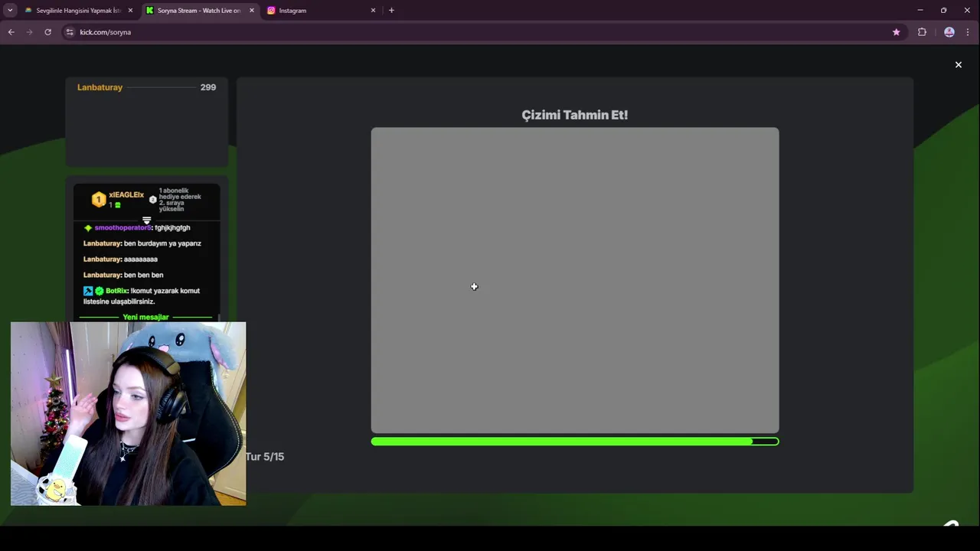Image resolution: width=980 pixels, height=551 pixels.
Task: Open BotRix username in chat
Action: (116, 291)
